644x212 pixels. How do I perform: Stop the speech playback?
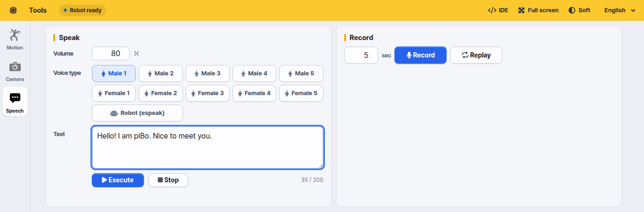click(168, 180)
